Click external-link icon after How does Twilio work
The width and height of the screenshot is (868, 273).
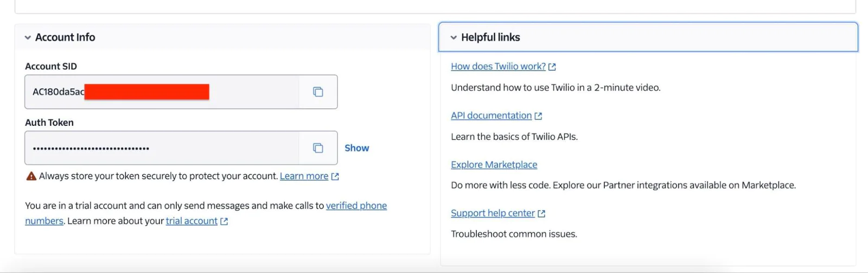(552, 67)
